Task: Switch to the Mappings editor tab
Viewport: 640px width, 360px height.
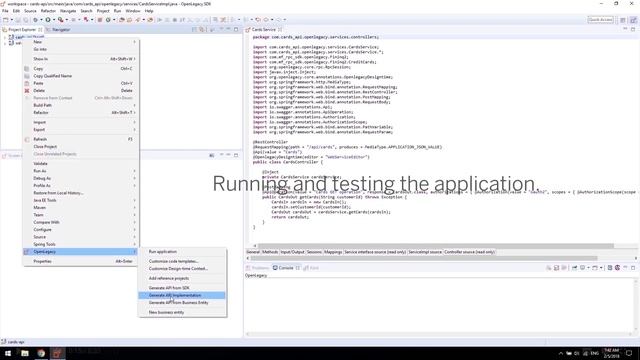Action: 333,252
